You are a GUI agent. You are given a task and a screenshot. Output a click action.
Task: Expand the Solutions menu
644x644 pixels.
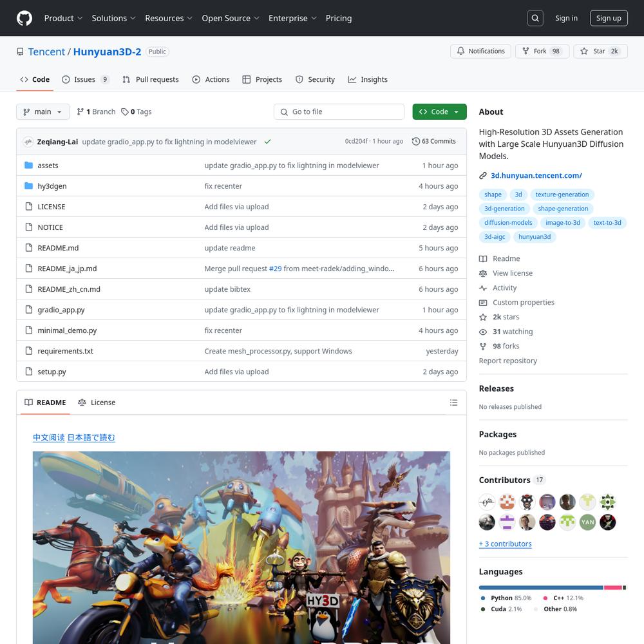(113, 18)
